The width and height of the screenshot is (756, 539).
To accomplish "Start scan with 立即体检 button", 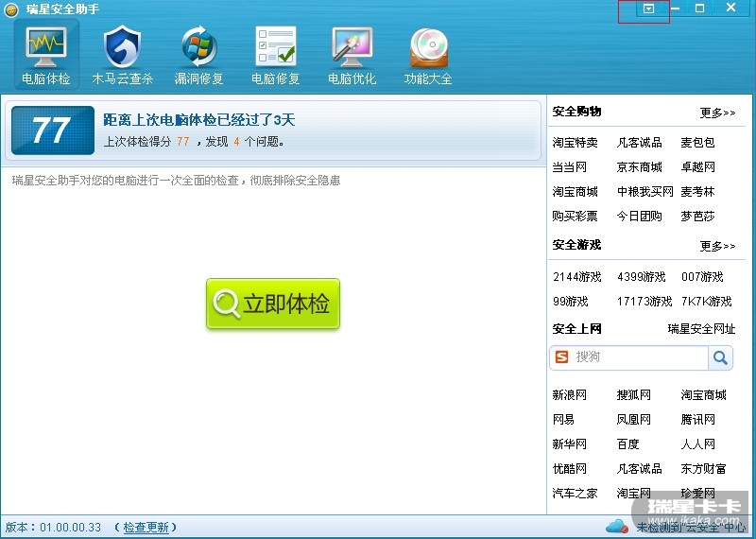I will [273, 304].
